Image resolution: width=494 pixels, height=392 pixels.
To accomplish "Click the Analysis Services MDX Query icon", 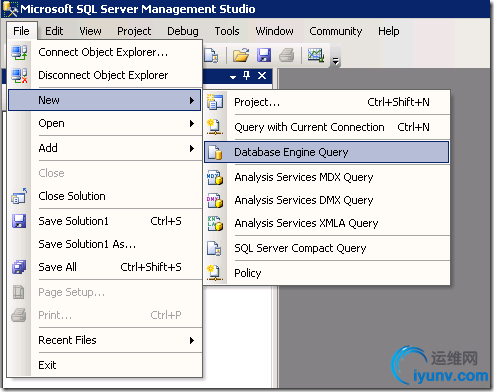I will coord(215,177).
